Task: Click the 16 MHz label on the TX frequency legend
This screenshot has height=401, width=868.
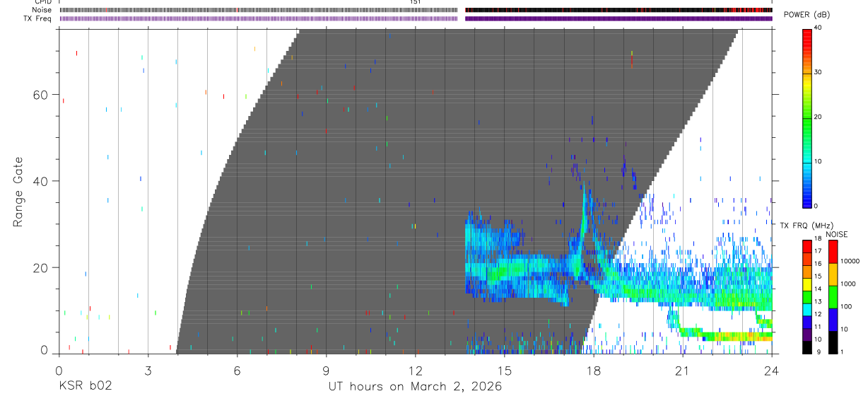Action: [817, 264]
